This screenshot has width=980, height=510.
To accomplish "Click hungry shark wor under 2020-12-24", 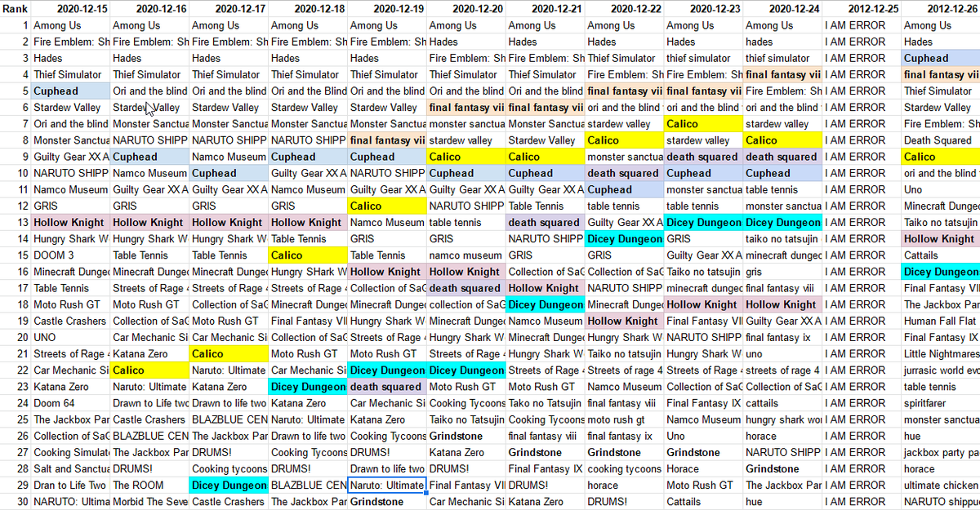I will click(x=784, y=419).
